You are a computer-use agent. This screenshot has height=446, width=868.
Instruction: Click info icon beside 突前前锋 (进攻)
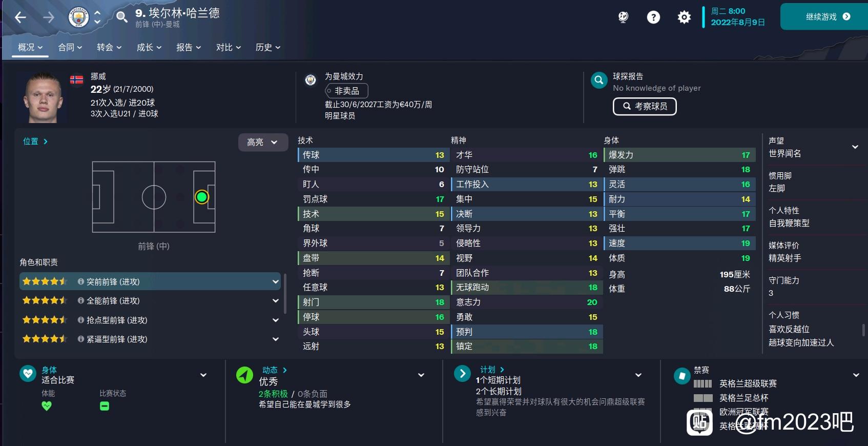(x=80, y=281)
